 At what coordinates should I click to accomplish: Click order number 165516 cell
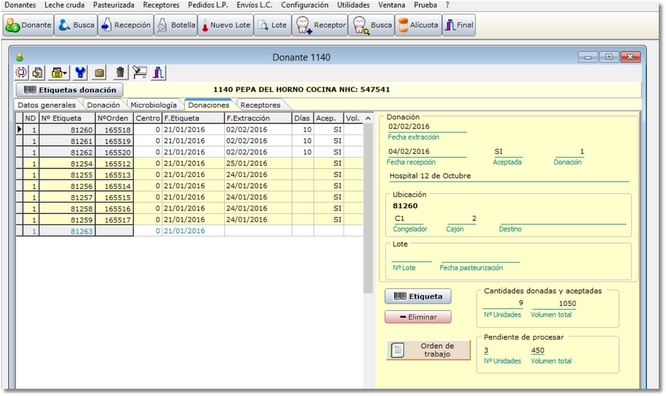(115, 209)
